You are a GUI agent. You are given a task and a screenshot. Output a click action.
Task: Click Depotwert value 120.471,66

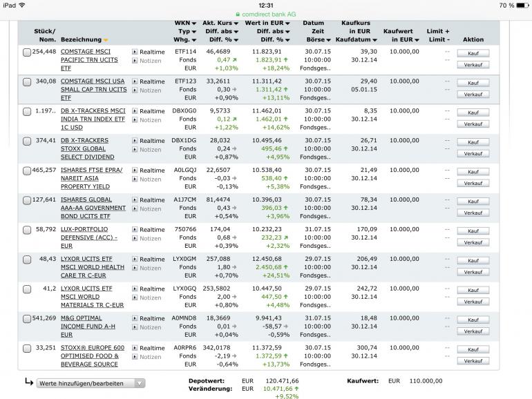(282, 380)
